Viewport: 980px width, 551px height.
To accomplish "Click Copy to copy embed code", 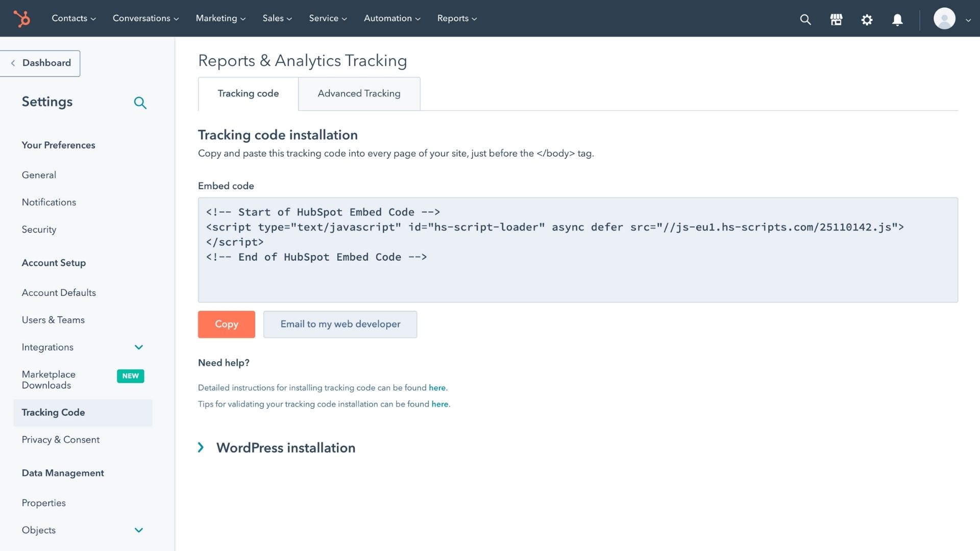I will 226,324.
